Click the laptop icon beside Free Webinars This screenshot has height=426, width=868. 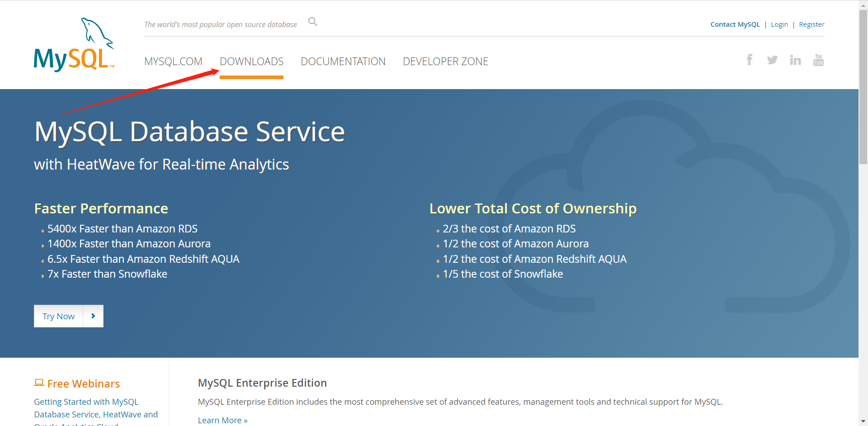coord(39,383)
